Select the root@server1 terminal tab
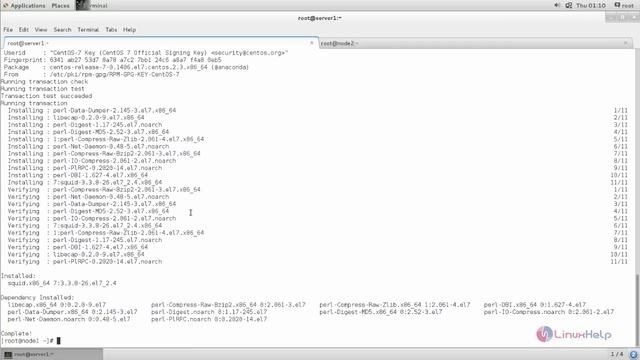Viewport: 640px width, 360px height. [x=161, y=43]
